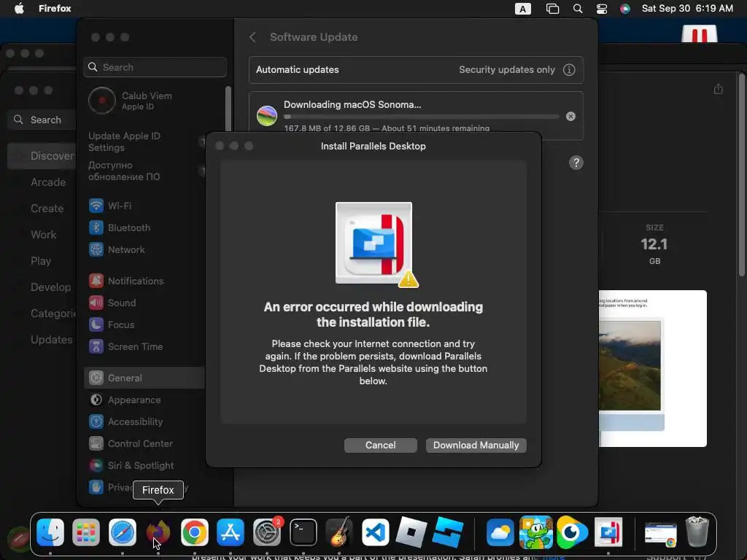Screen dimensions: 747x560
Task: Click date and time in menu bar
Action: pyautogui.click(x=687, y=8)
